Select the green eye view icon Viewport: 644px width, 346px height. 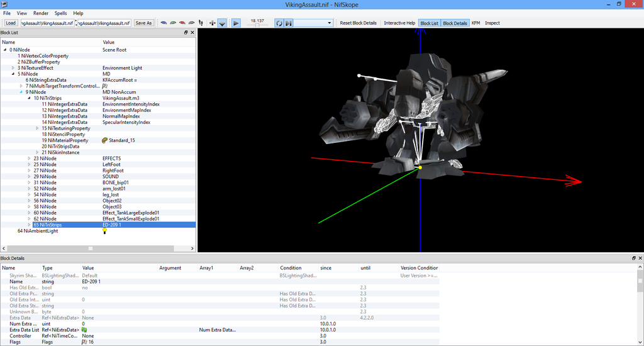tap(173, 23)
